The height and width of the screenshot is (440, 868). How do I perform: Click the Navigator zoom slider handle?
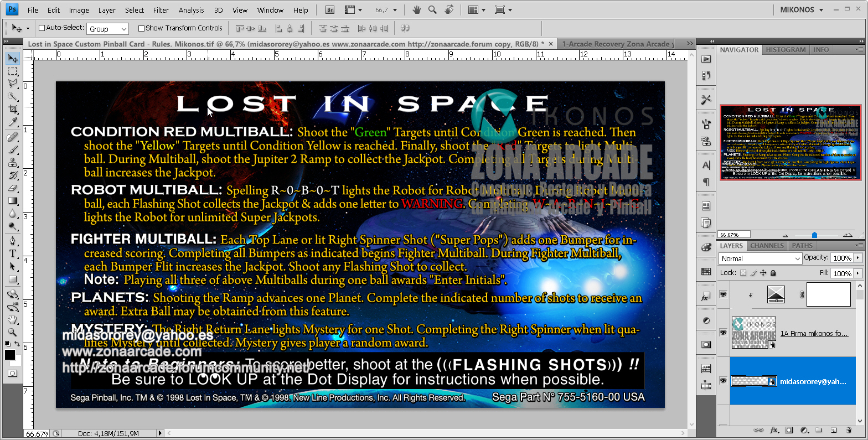tap(814, 235)
